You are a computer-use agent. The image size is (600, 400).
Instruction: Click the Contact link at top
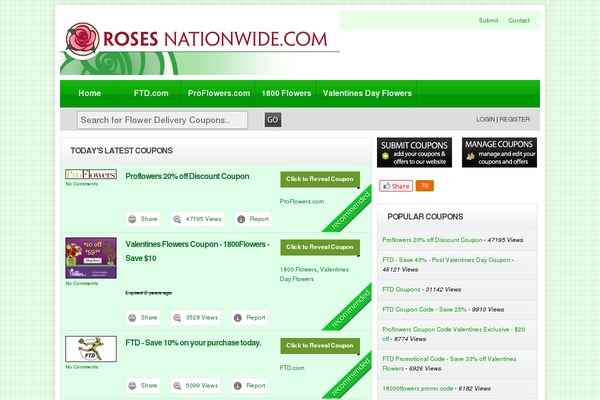point(519,20)
